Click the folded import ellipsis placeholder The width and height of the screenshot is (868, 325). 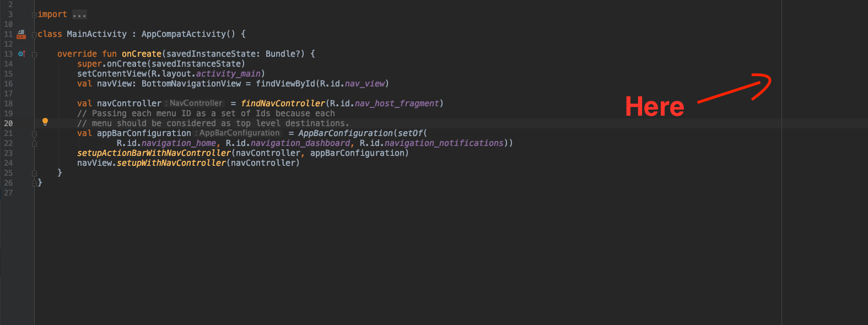(79, 14)
